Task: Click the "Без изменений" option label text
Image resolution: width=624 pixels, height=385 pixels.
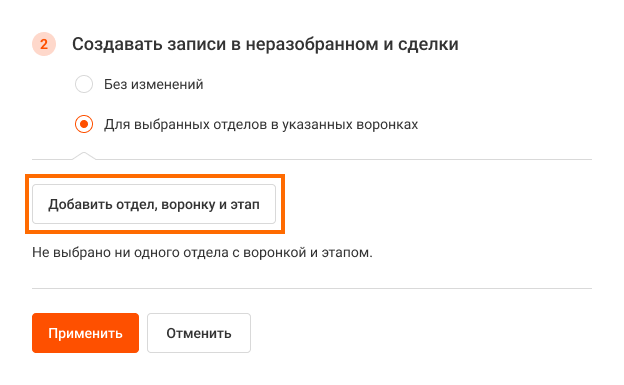Action: click(154, 84)
